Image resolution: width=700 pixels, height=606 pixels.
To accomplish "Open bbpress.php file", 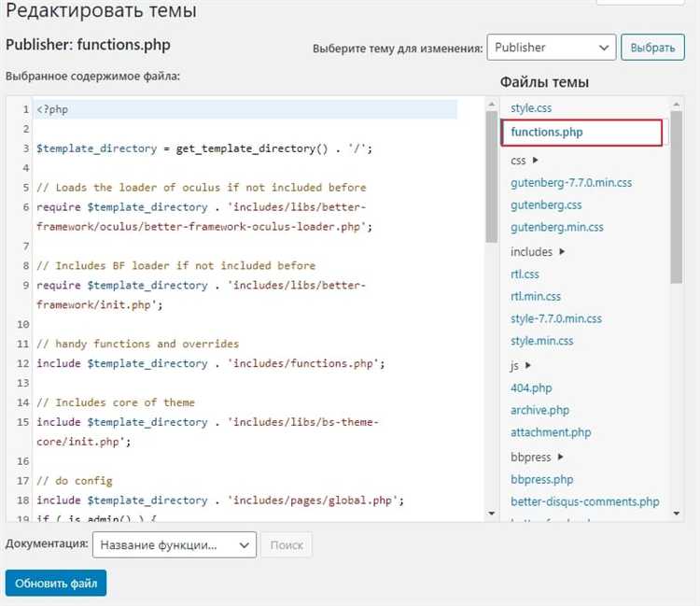I will [x=541, y=480].
